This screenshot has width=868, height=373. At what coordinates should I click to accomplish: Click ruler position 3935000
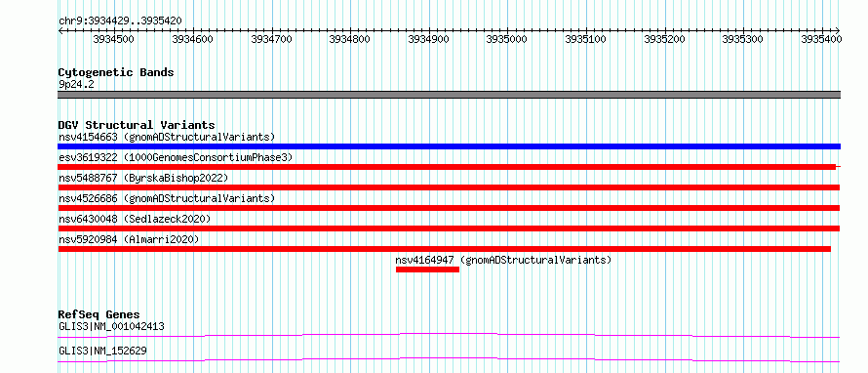coord(507,39)
